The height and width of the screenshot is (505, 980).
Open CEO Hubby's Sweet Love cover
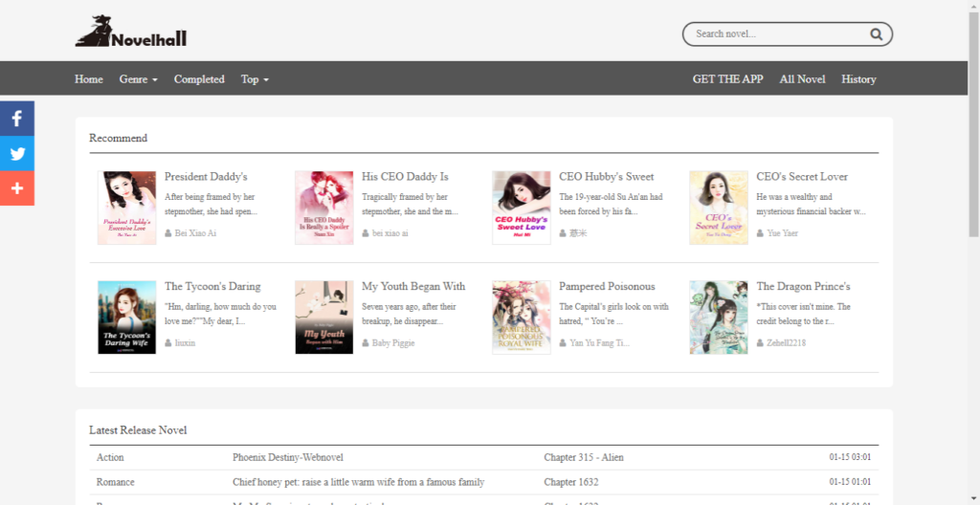[522, 208]
